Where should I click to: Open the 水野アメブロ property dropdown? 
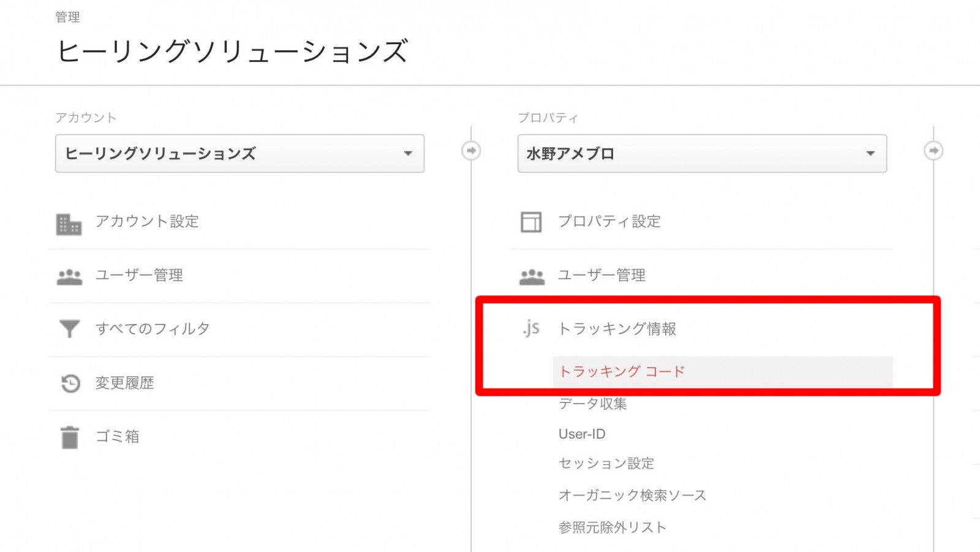702,153
